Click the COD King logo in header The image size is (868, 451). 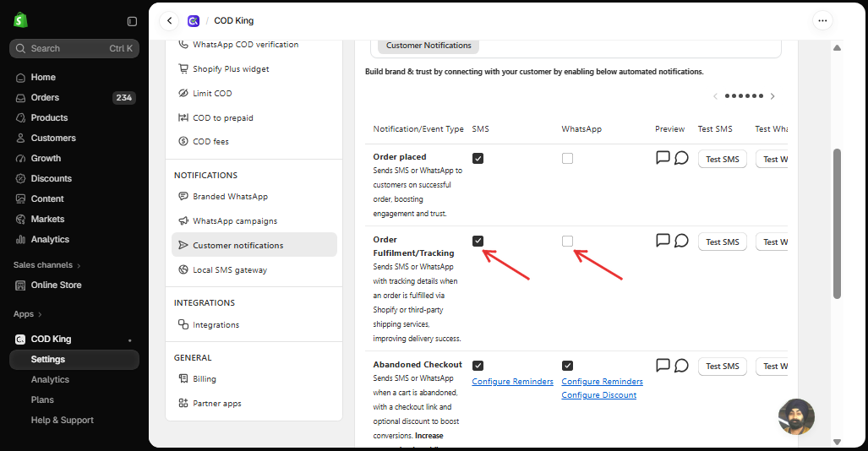click(x=194, y=21)
